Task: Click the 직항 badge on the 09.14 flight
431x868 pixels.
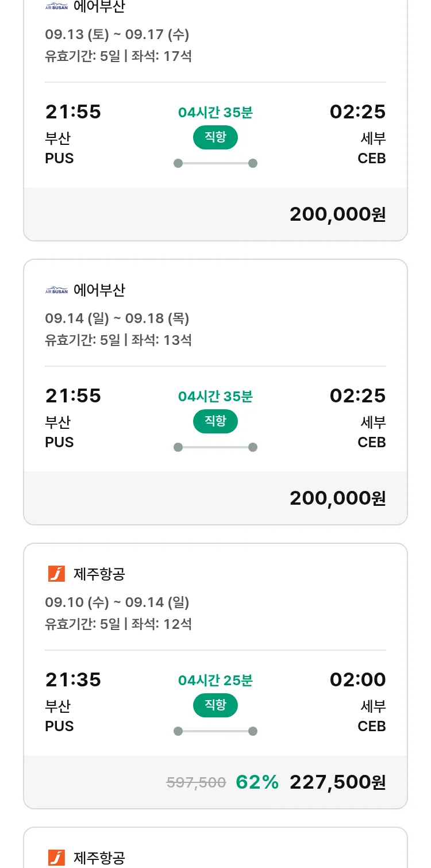Action: click(215, 421)
